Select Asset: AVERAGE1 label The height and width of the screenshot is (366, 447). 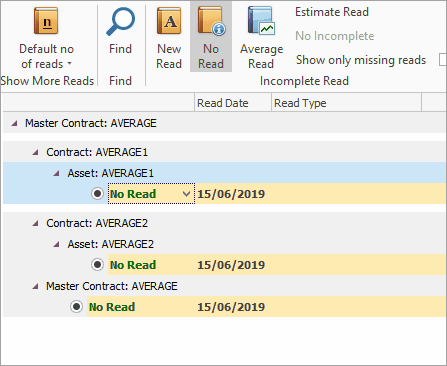click(111, 173)
